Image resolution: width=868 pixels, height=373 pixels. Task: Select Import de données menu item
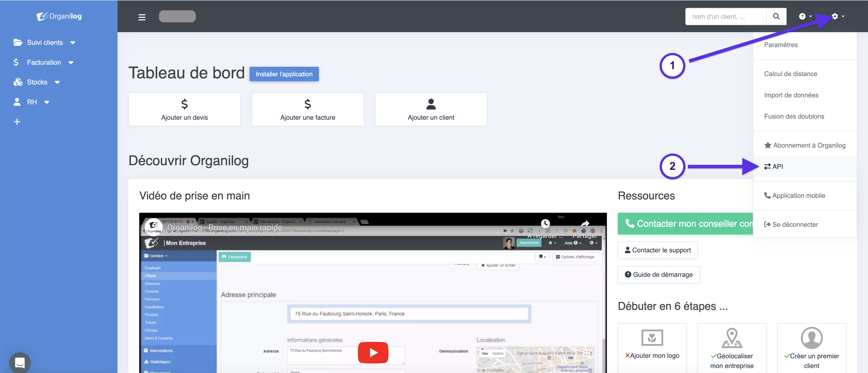[805, 95]
